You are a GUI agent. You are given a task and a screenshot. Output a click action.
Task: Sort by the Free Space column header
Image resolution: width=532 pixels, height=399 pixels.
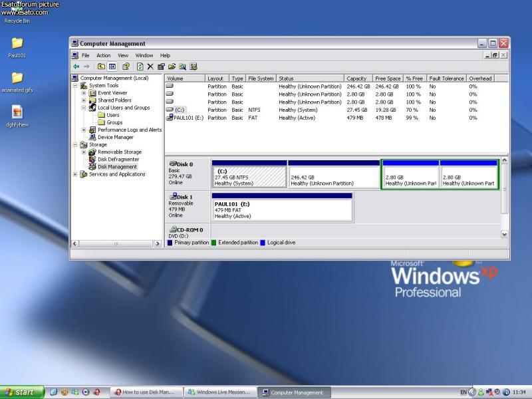pyautogui.click(x=388, y=78)
